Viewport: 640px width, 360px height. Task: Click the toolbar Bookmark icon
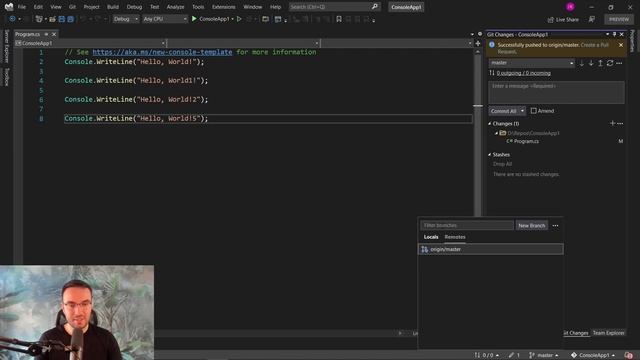(x=339, y=19)
